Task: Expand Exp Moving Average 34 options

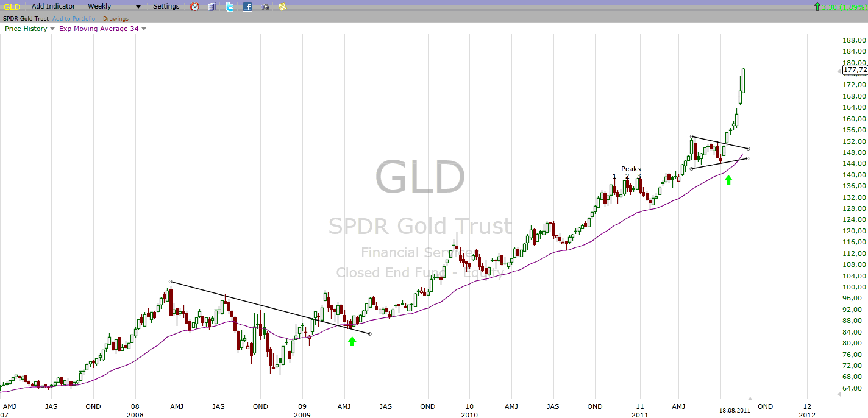Action: coord(143,29)
